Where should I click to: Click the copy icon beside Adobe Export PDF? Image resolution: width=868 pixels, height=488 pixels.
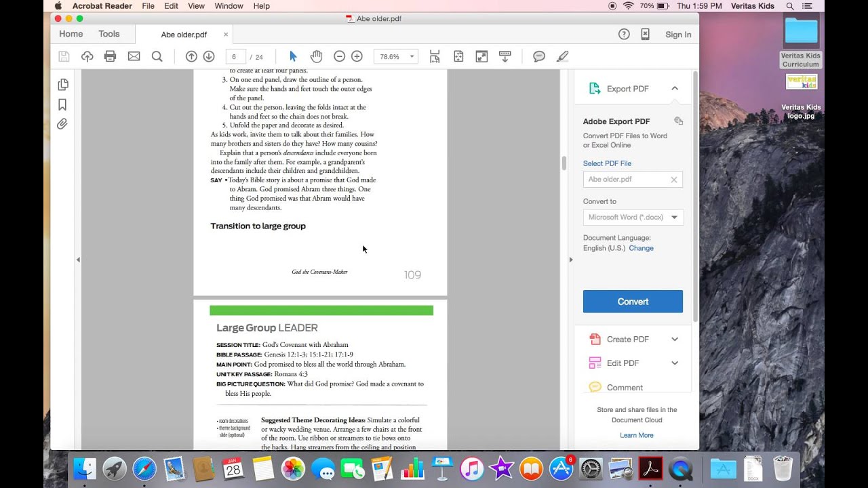(x=678, y=121)
